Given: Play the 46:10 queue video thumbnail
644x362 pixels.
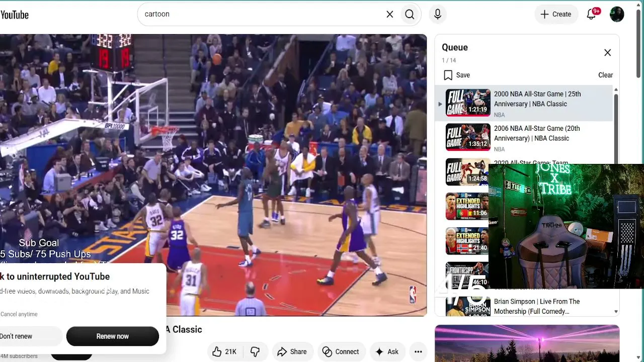Looking at the screenshot, I should (467, 275).
